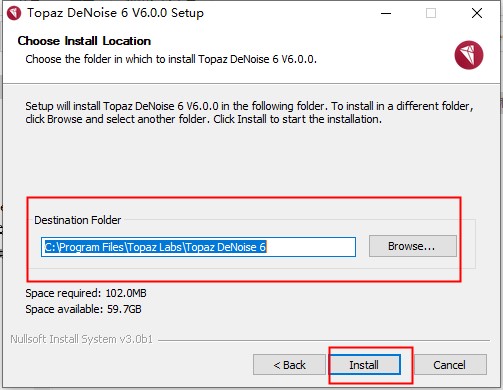
Task: Click the Choose Install Location heading
Action: 84,41
